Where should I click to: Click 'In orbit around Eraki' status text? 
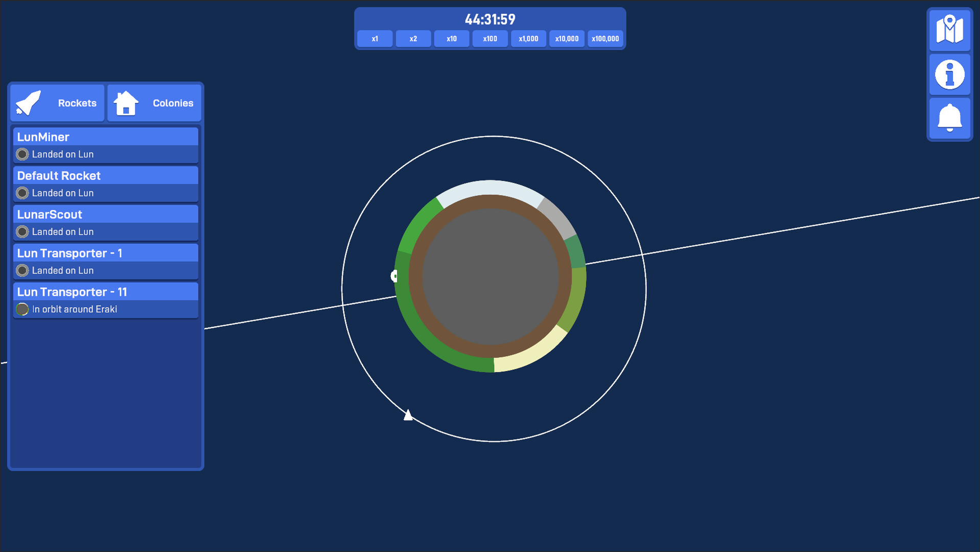click(75, 309)
